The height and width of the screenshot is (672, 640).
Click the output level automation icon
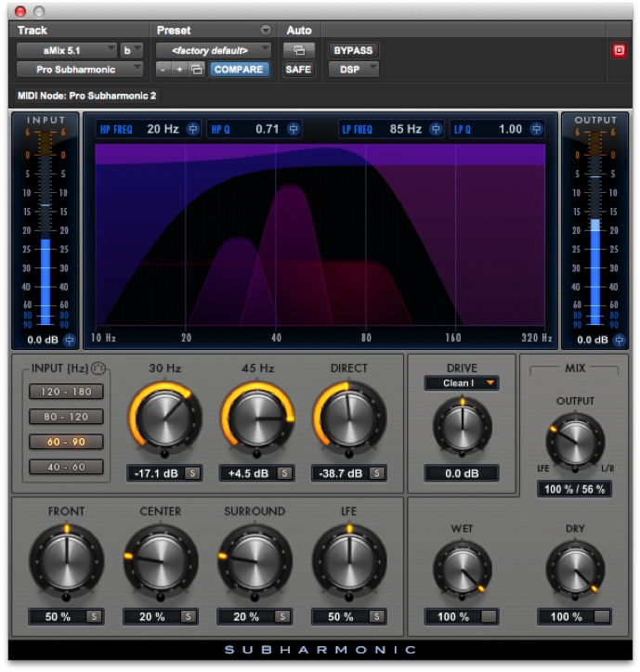619,341
